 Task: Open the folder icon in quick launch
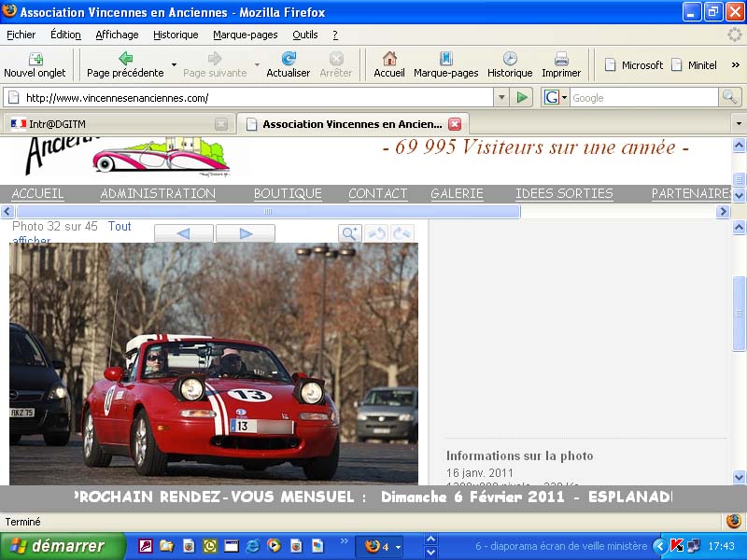pyautogui.click(x=166, y=546)
